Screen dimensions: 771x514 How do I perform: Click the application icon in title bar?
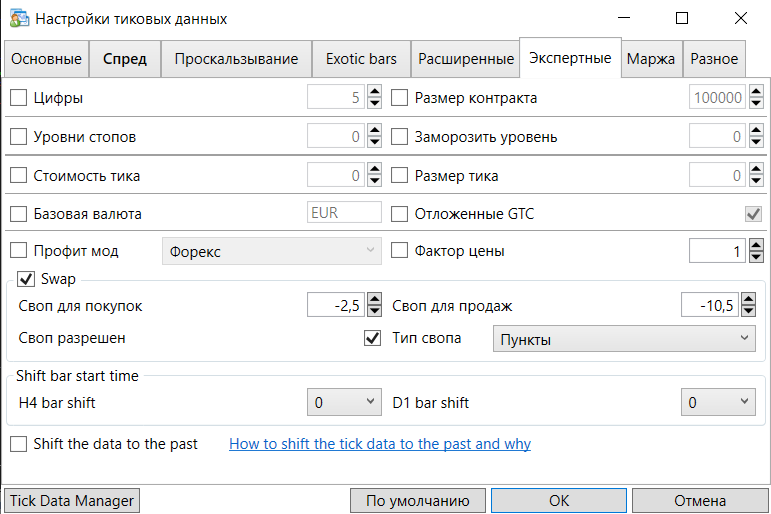click(x=19, y=18)
